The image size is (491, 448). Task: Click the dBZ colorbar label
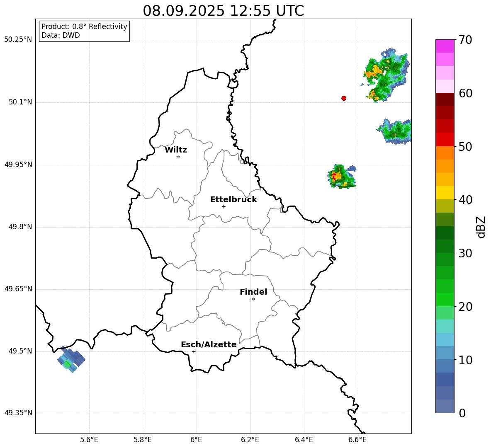481,227
